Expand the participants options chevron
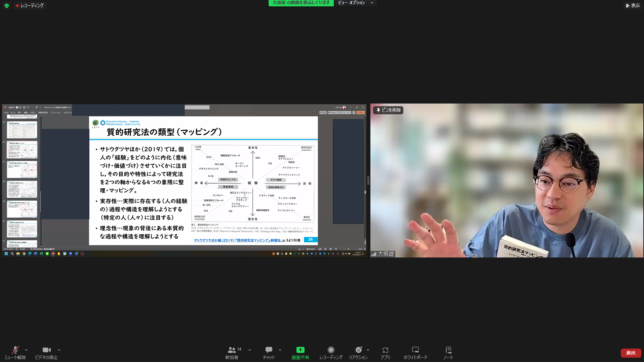Image resolution: width=644 pixels, height=362 pixels. tap(250, 350)
